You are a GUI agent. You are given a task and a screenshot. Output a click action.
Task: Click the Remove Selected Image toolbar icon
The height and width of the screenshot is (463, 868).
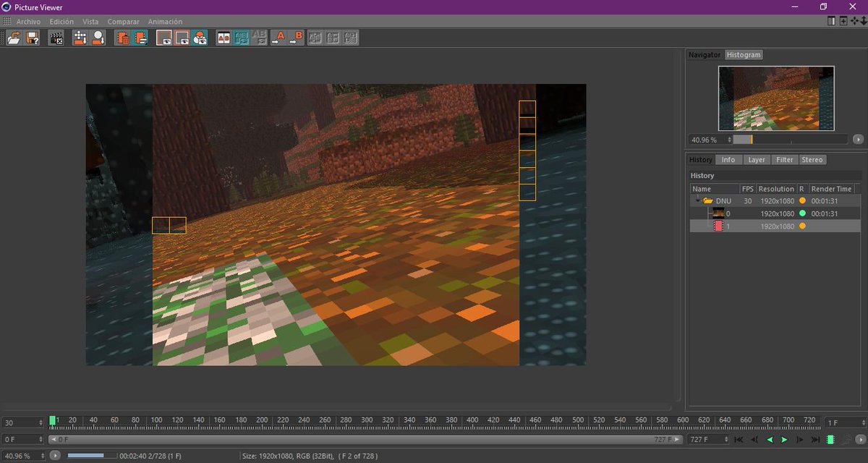pos(99,38)
